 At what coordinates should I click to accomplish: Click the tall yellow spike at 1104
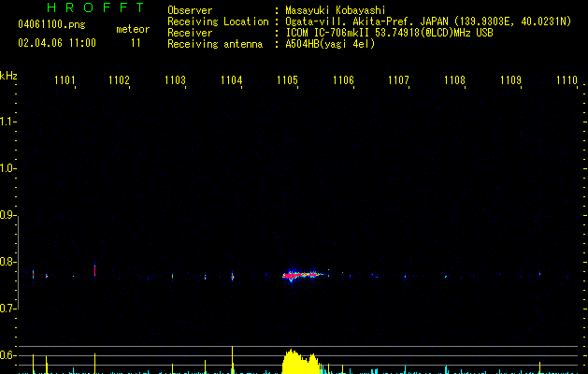[x=233, y=360]
